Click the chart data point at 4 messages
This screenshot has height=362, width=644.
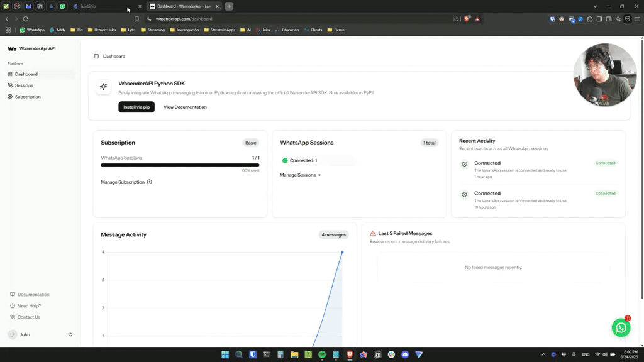click(342, 253)
